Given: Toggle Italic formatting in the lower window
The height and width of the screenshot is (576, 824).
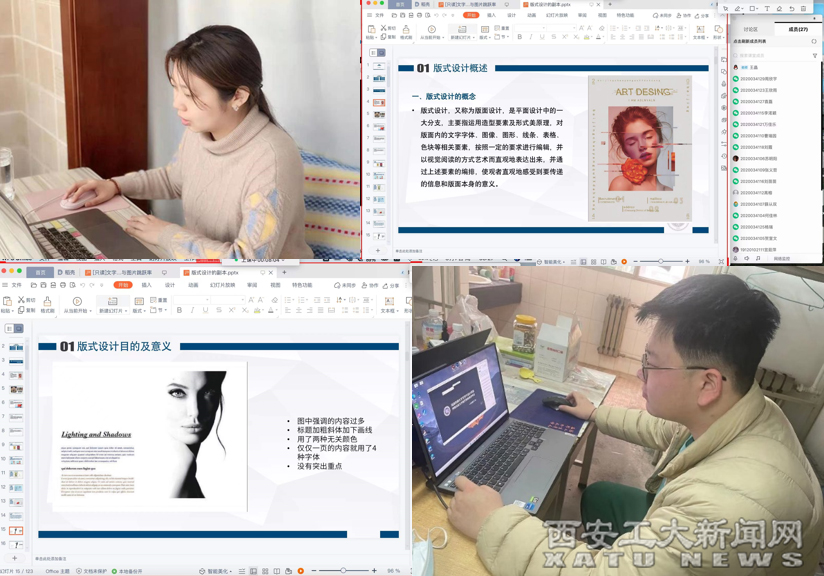Looking at the screenshot, I should 193,311.
